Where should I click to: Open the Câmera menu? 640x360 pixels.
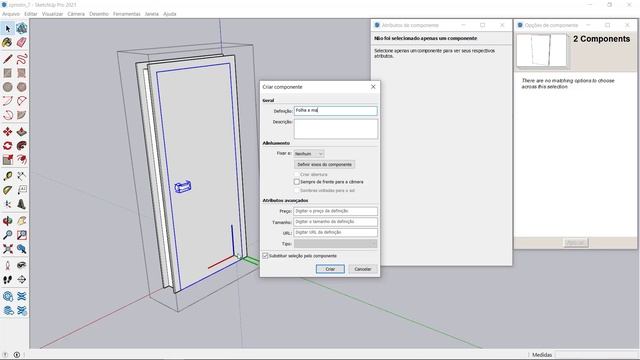[76, 14]
